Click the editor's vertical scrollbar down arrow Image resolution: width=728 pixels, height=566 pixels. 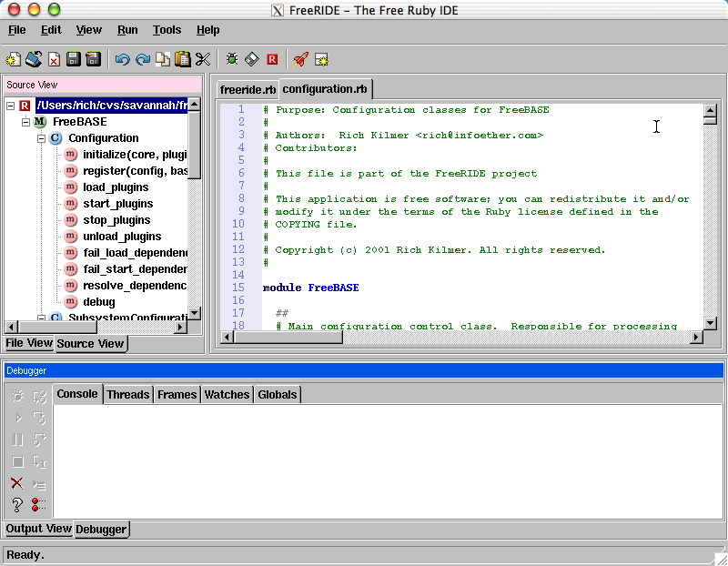click(x=710, y=322)
